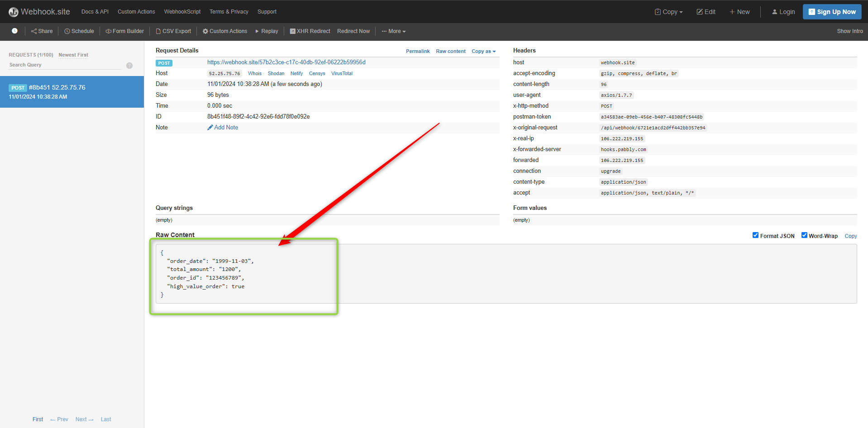Image resolution: width=868 pixels, height=428 pixels.
Task: Go to the Next page of requests
Action: click(85, 419)
